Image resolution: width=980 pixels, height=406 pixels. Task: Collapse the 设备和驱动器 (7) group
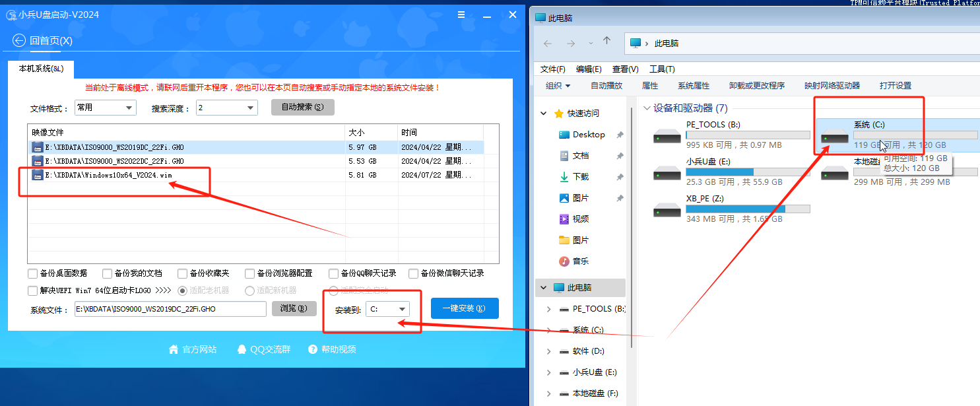pyautogui.click(x=647, y=108)
